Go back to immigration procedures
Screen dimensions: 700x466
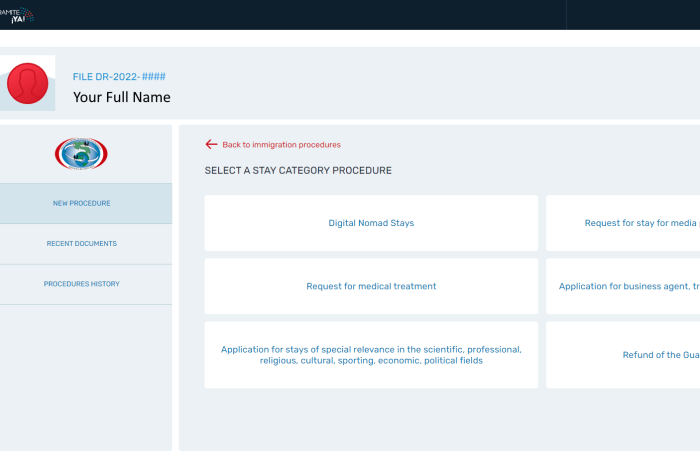pyautogui.click(x=280, y=145)
